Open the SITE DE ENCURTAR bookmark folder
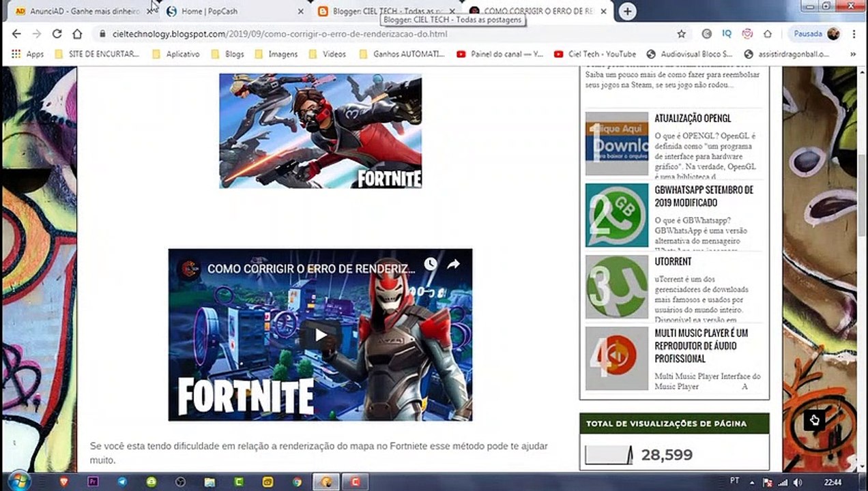This screenshot has width=868, height=491. (97, 54)
